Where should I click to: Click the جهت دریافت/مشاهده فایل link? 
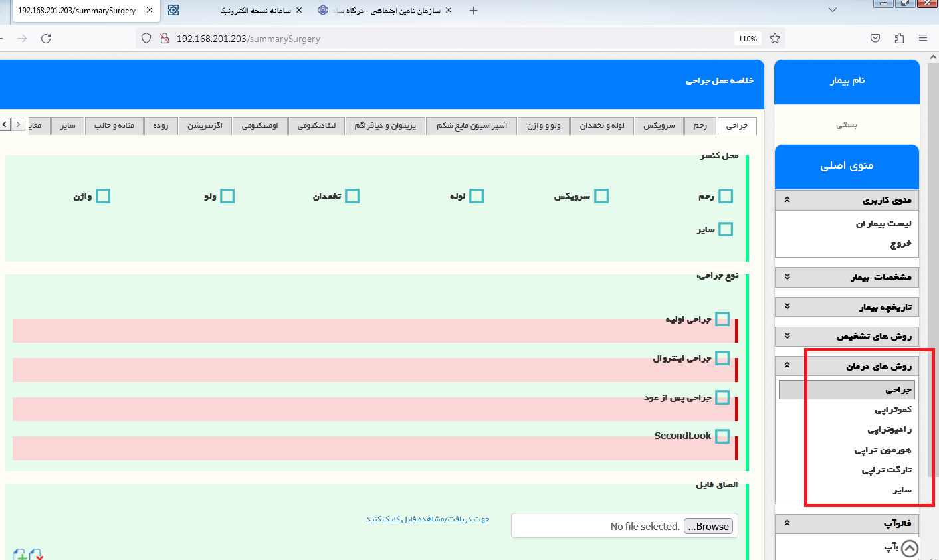pyautogui.click(x=428, y=519)
